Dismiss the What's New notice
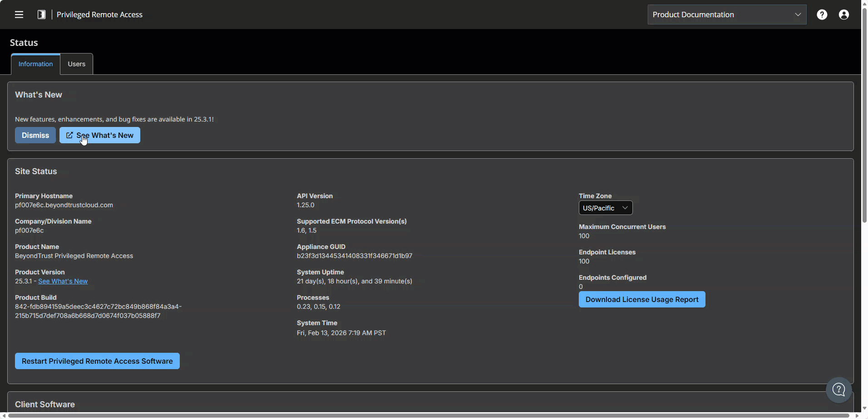868x419 pixels. pos(35,135)
